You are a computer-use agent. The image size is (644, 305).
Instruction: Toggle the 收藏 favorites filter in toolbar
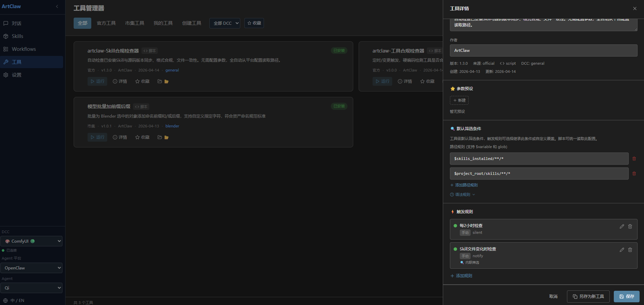[254, 23]
